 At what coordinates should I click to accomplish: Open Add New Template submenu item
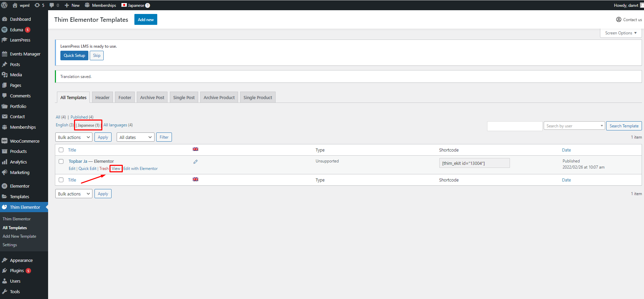[19, 236]
